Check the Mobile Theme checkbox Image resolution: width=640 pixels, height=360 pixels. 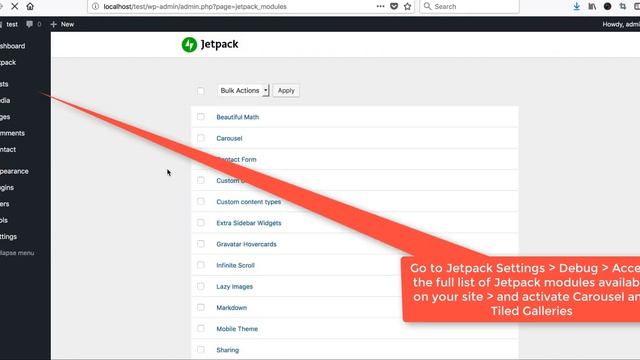tap(200, 328)
